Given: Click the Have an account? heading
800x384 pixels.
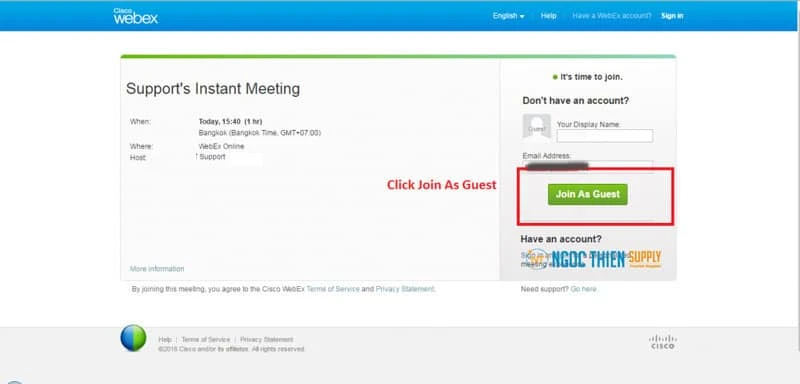Looking at the screenshot, I should coord(561,239).
